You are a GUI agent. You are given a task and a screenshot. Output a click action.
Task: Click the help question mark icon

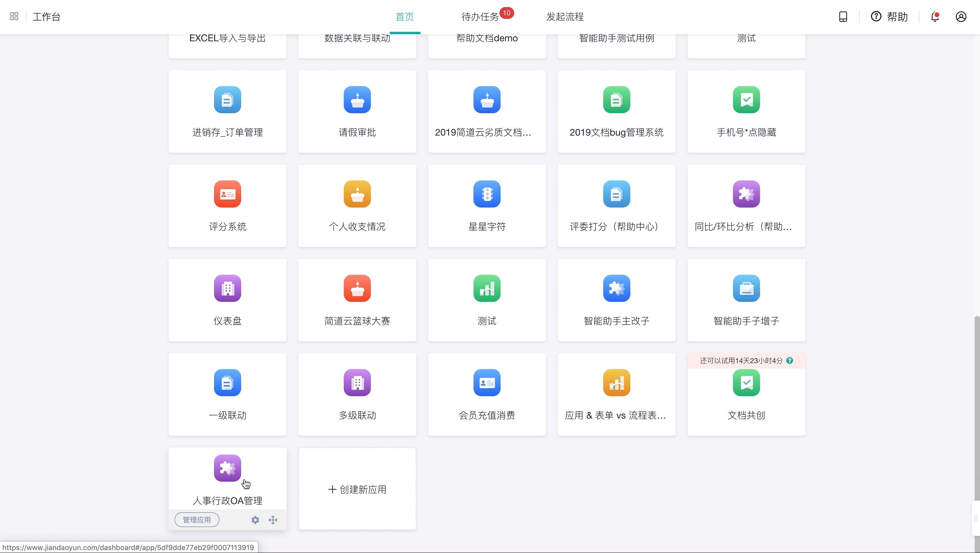click(876, 17)
